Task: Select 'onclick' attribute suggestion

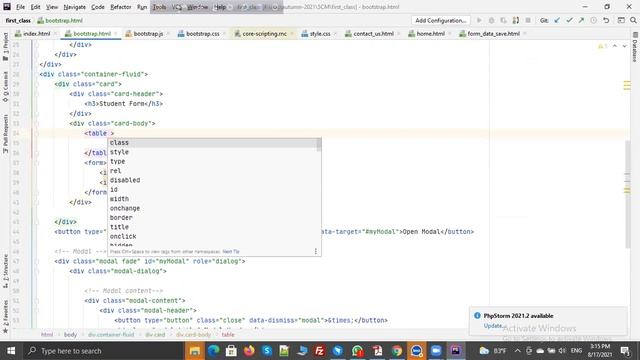Action: (212, 236)
